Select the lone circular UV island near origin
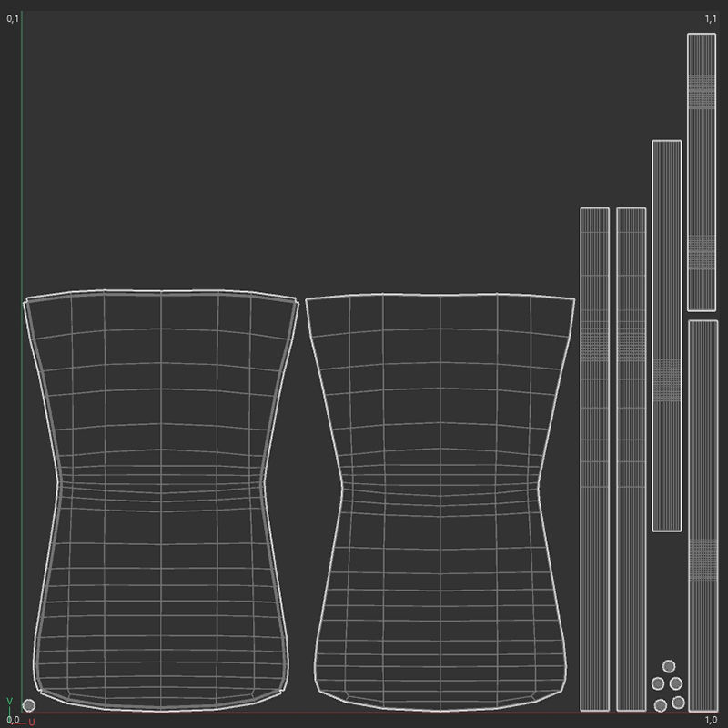The height and width of the screenshot is (728, 728). point(29,706)
